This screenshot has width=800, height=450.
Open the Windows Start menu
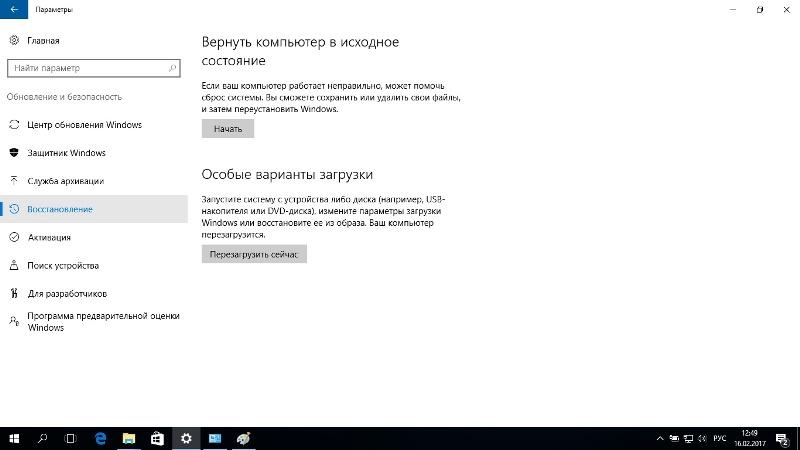click(x=14, y=438)
